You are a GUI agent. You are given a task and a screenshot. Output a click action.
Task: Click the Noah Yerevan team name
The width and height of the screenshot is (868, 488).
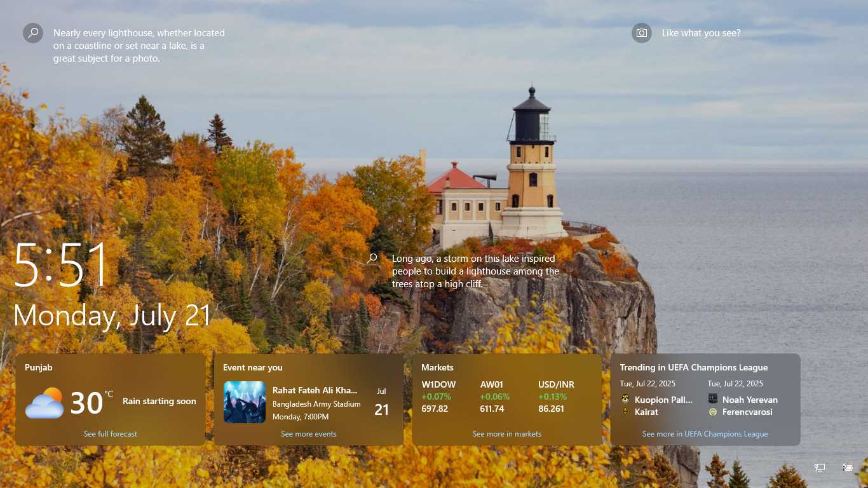tap(750, 400)
